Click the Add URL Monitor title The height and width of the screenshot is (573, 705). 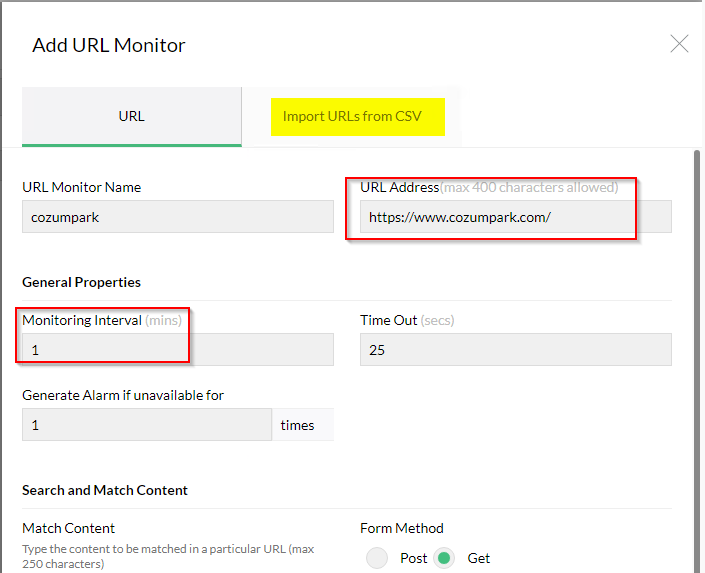click(109, 45)
